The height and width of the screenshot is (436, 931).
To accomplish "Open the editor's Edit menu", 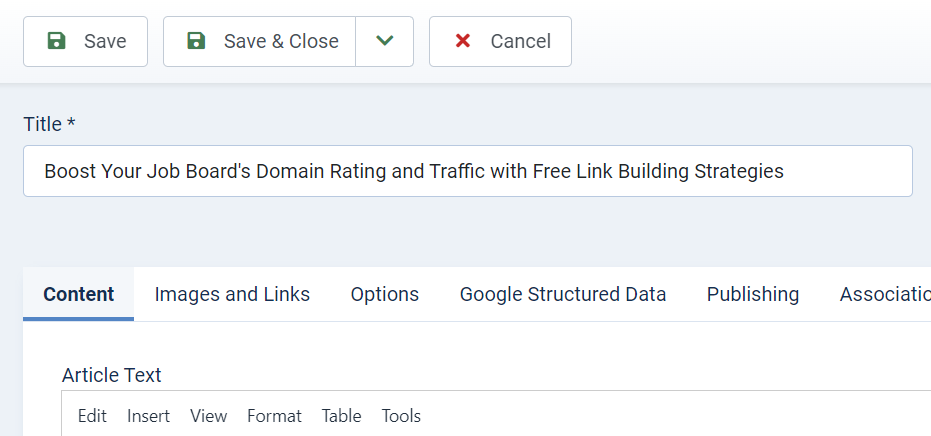I will point(92,416).
